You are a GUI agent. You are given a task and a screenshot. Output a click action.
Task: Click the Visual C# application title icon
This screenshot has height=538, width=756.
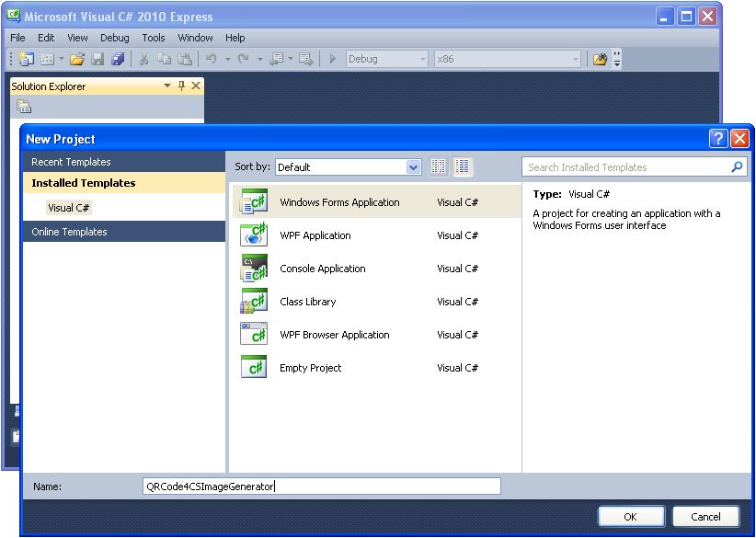(x=14, y=16)
